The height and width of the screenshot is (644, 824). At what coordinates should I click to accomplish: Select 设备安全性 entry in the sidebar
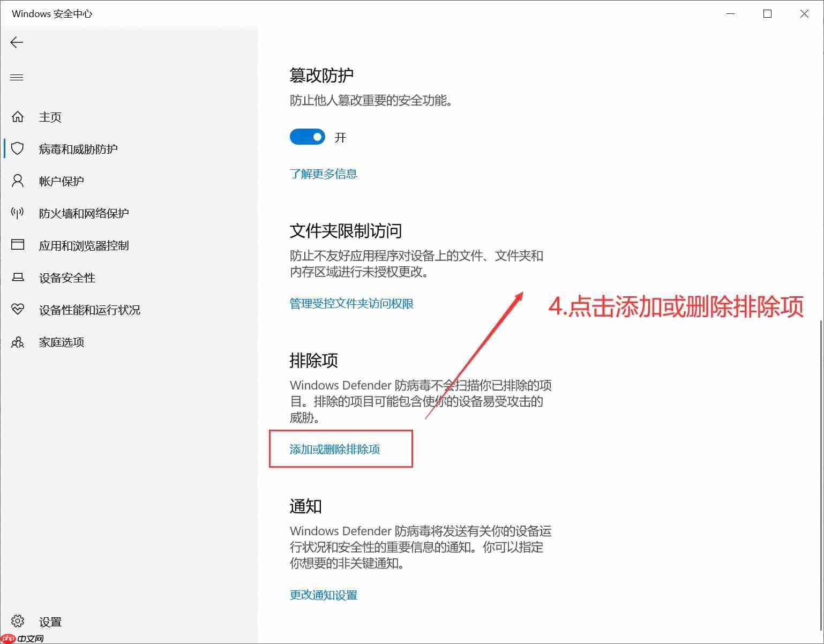click(67, 278)
